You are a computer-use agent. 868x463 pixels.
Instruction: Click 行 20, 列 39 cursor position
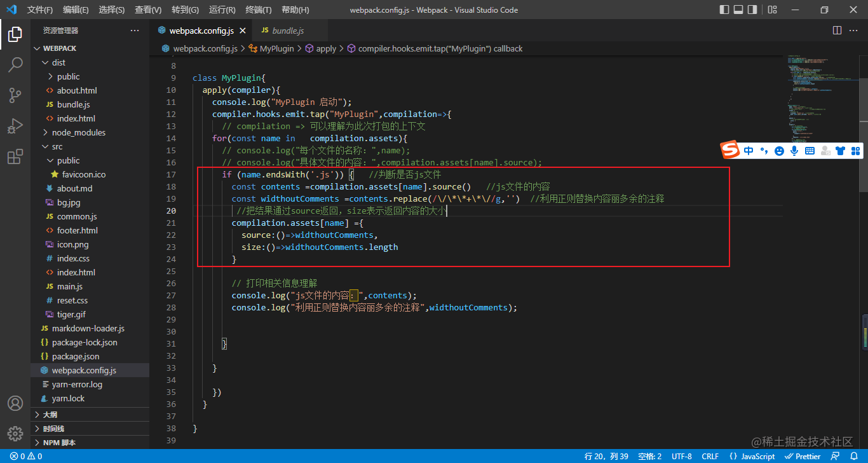(x=606, y=456)
